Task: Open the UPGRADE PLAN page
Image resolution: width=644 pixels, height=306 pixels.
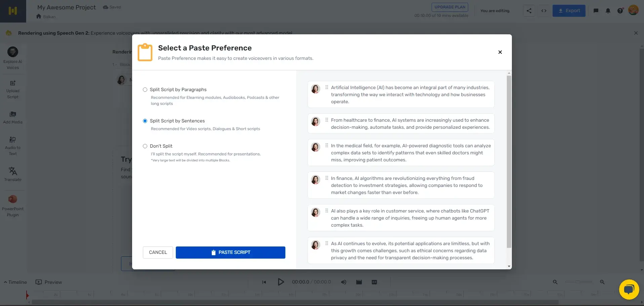Action: click(x=449, y=7)
